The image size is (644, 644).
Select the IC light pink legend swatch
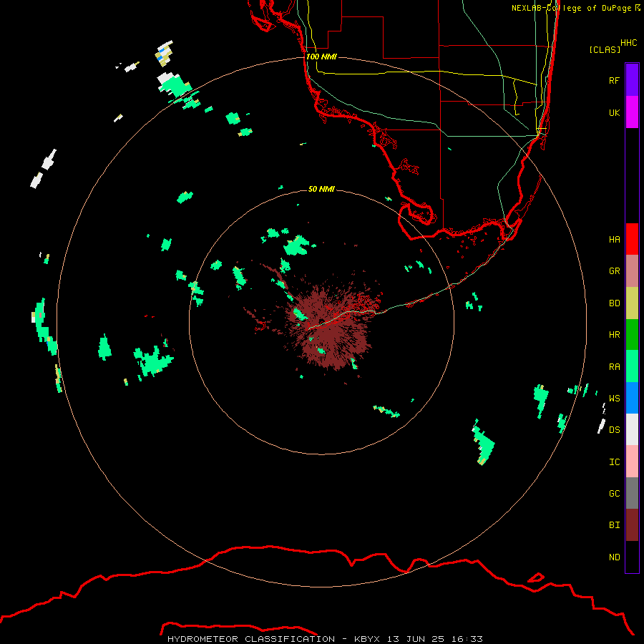point(632,462)
